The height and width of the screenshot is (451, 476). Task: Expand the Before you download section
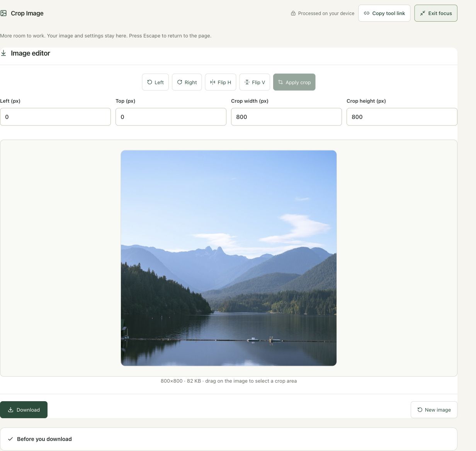pyautogui.click(x=229, y=439)
